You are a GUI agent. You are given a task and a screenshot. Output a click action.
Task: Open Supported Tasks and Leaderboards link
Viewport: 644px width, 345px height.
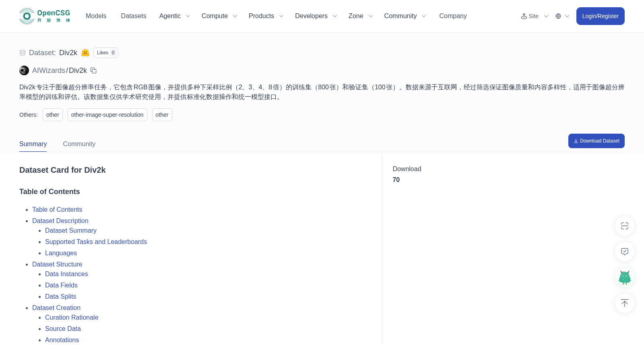point(96,242)
